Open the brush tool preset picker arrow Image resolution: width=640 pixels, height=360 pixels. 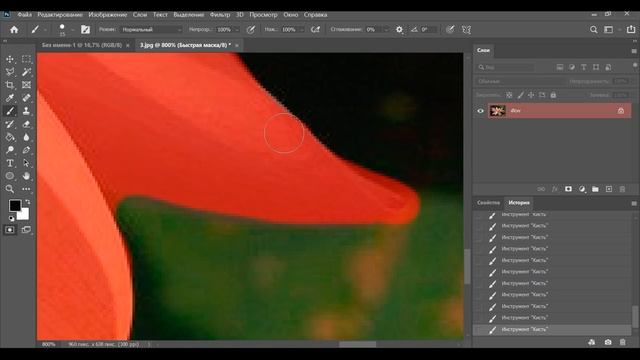coord(45,30)
